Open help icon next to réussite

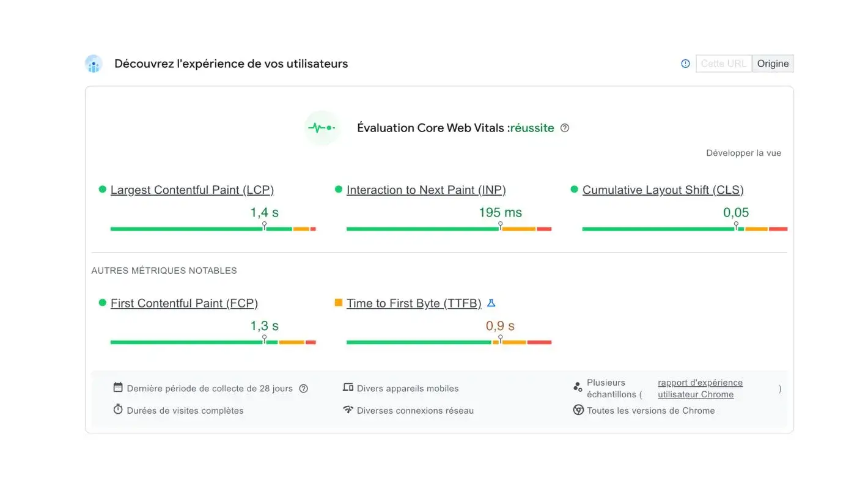565,128
